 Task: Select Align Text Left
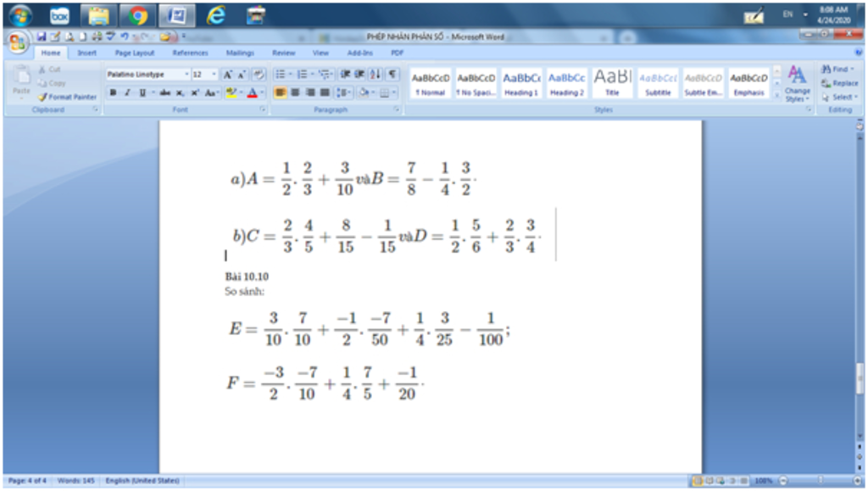(281, 92)
